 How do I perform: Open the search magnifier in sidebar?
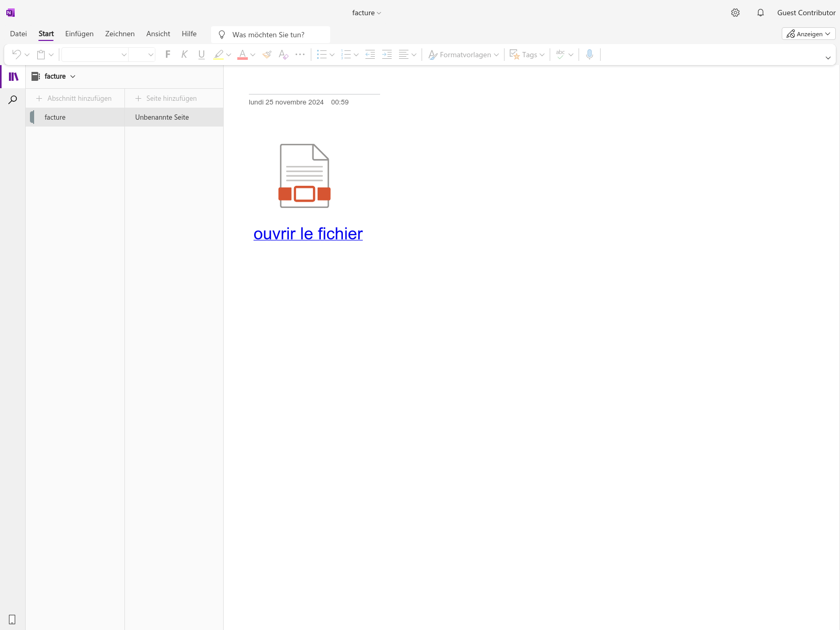click(13, 100)
